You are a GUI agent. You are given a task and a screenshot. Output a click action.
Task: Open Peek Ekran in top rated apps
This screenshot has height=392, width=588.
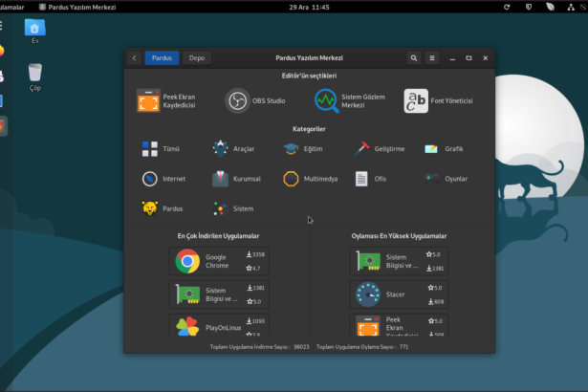tap(399, 325)
